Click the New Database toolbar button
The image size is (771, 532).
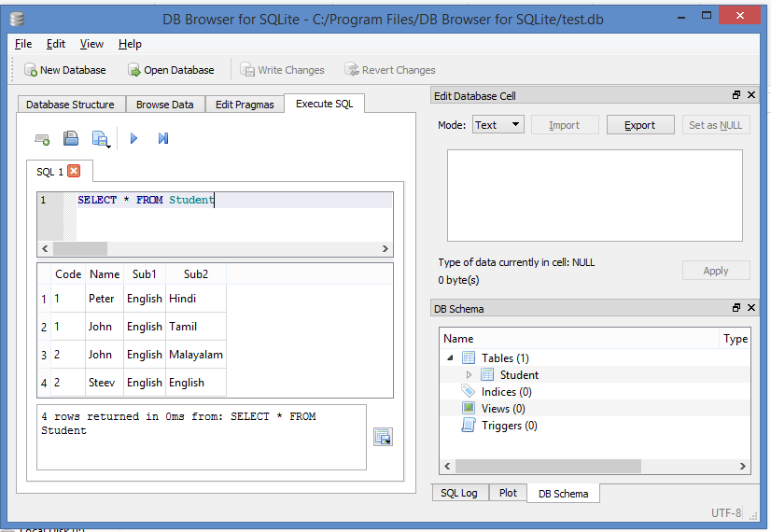pyautogui.click(x=65, y=70)
